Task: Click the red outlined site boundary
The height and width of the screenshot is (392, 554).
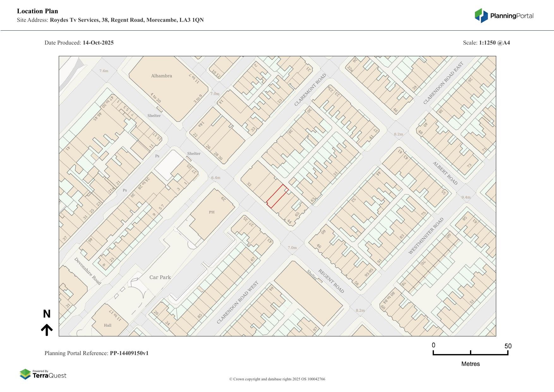Action: click(x=277, y=196)
